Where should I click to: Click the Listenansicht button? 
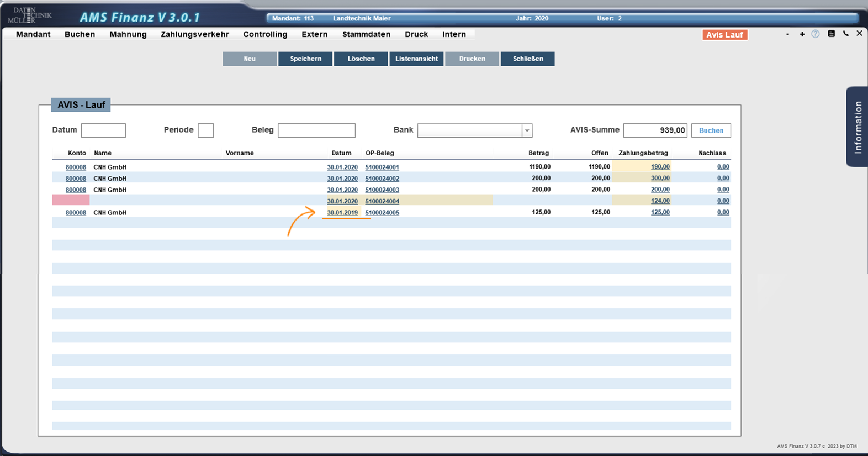(416, 59)
